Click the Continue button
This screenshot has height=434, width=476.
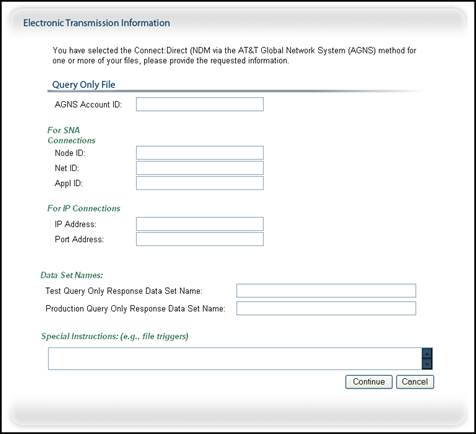(x=369, y=382)
